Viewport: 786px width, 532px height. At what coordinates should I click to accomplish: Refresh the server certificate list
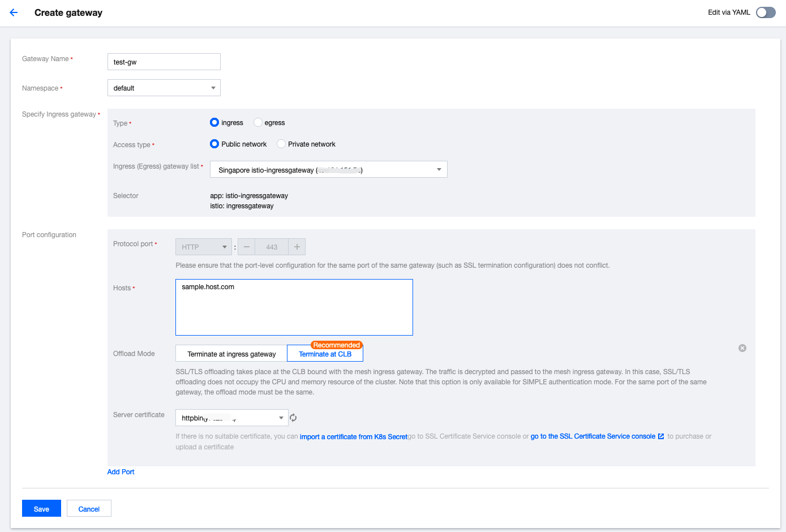pyautogui.click(x=293, y=418)
